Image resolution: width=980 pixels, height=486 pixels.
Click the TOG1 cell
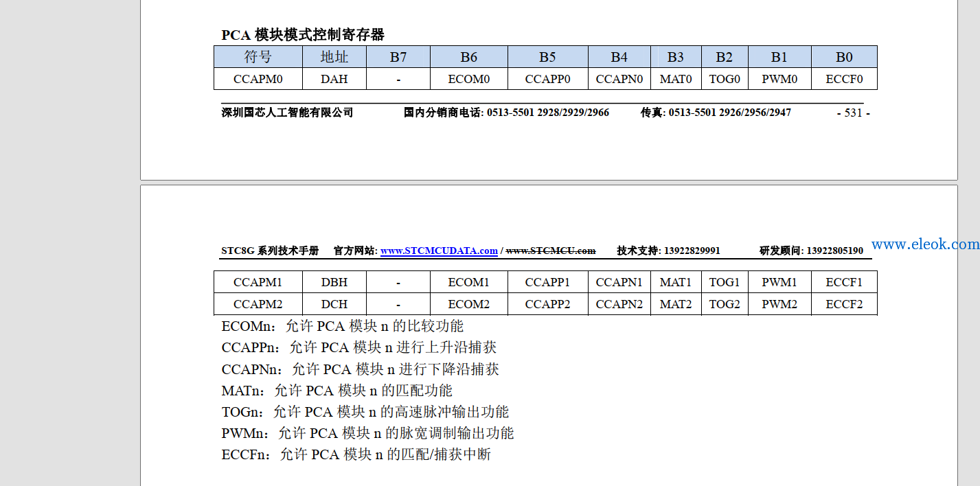click(x=725, y=282)
